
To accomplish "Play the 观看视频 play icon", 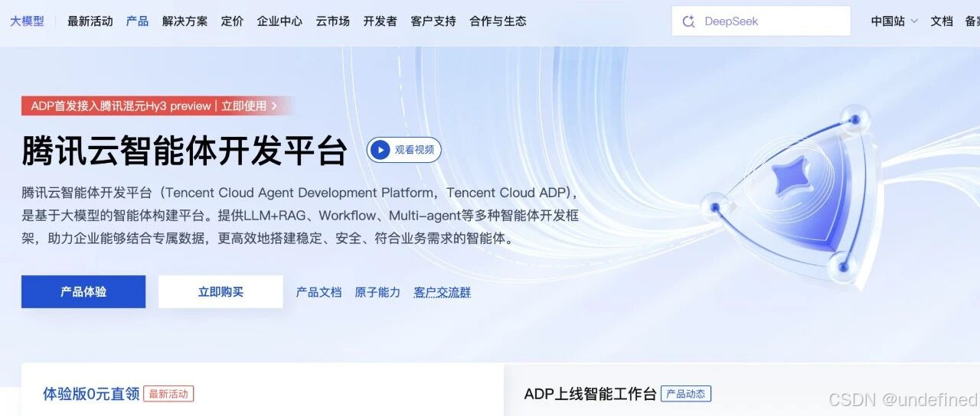I will tap(381, 150).
